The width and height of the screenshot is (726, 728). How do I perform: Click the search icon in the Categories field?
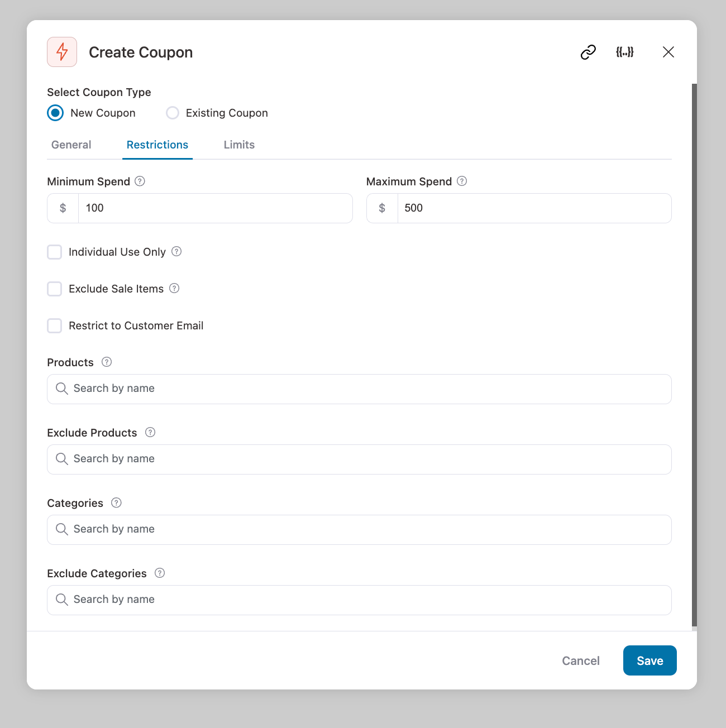[x=62, y=529]
